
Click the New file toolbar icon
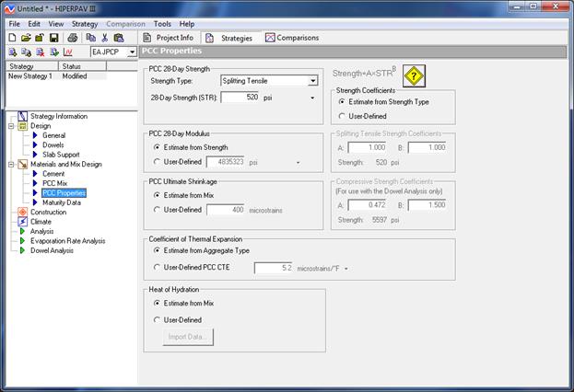(x=13, y=38)
